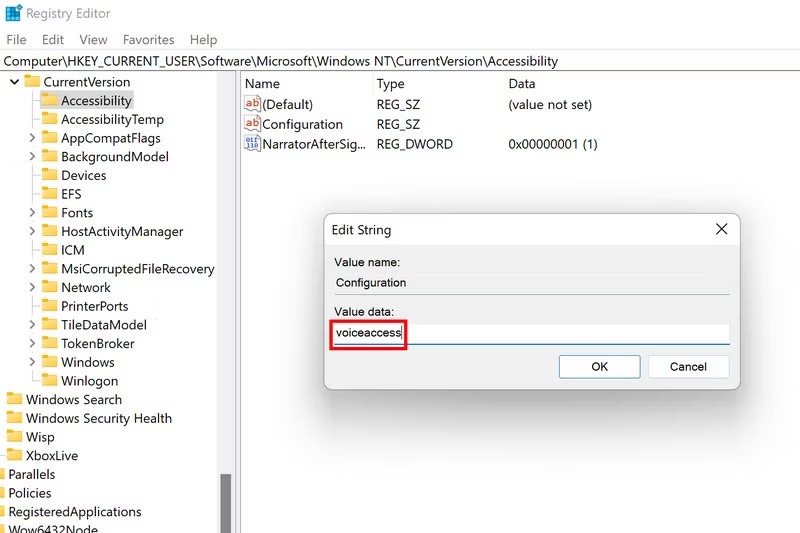Select the RegisteredApplications key

[75, 512]
